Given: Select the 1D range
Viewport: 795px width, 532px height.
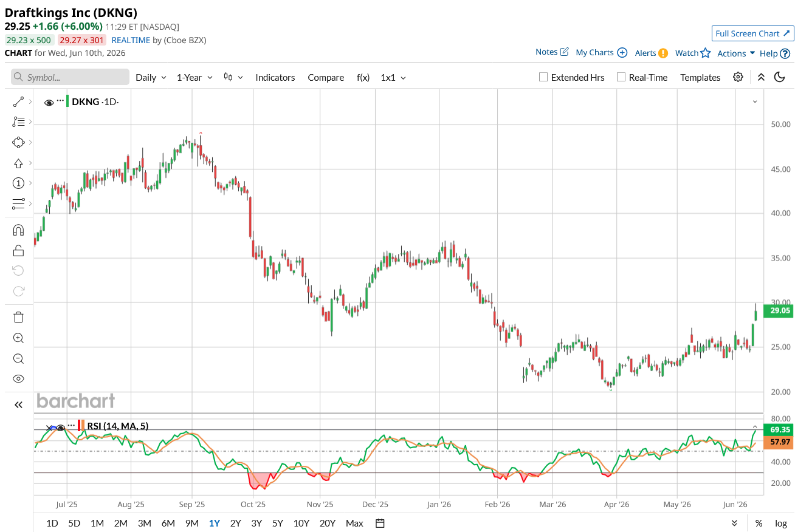Looking at the screenshot, I should coord(52,523).
